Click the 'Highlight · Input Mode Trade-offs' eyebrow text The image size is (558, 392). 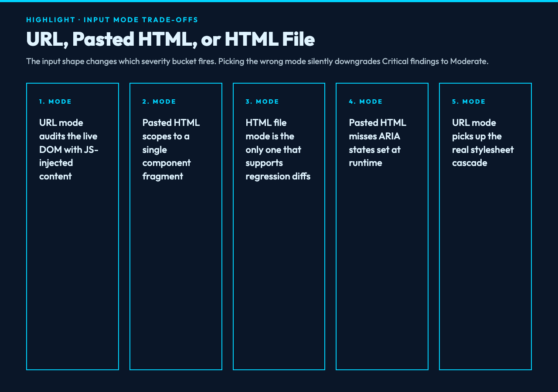pyautogui.click(x=112, y=20)
